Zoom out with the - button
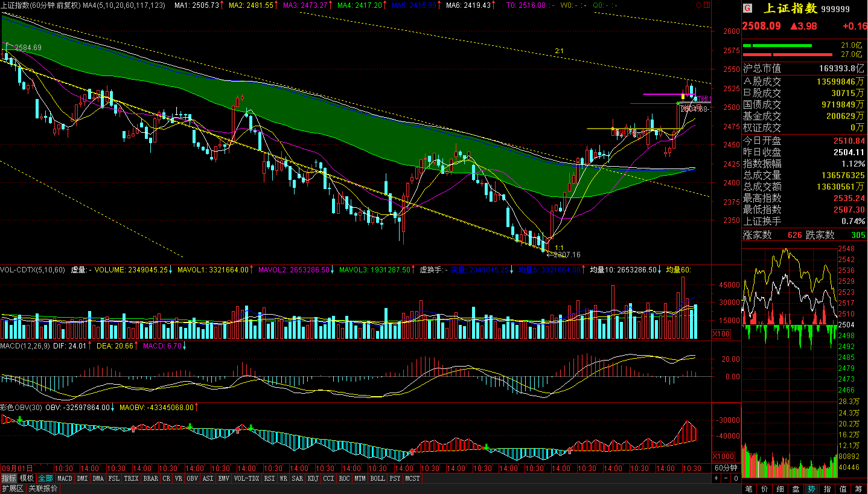The width and height of the screenshot is (868, 494). click(x=726, y=478)
